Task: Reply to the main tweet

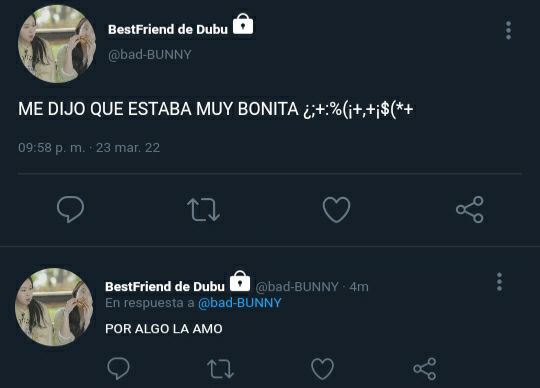Action: (x=71, y=209)
